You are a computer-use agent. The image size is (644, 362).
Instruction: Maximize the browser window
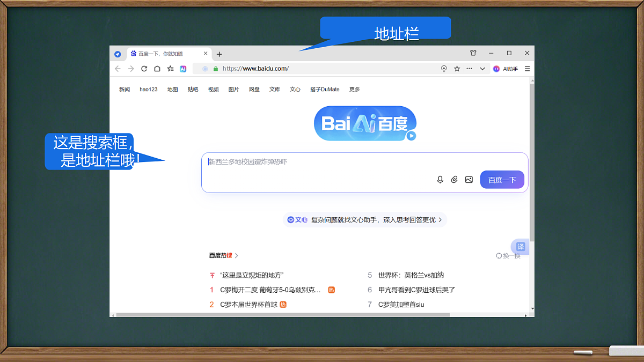pos(509,53)
